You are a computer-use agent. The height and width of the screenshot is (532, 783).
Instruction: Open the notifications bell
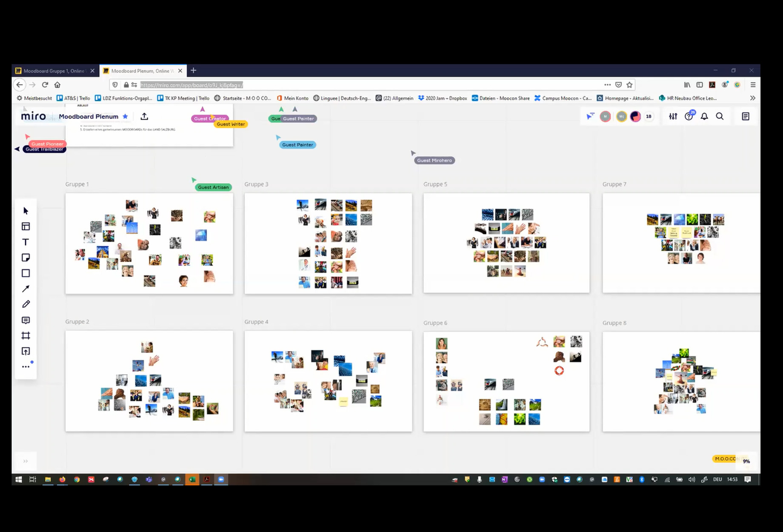(704, 116)
